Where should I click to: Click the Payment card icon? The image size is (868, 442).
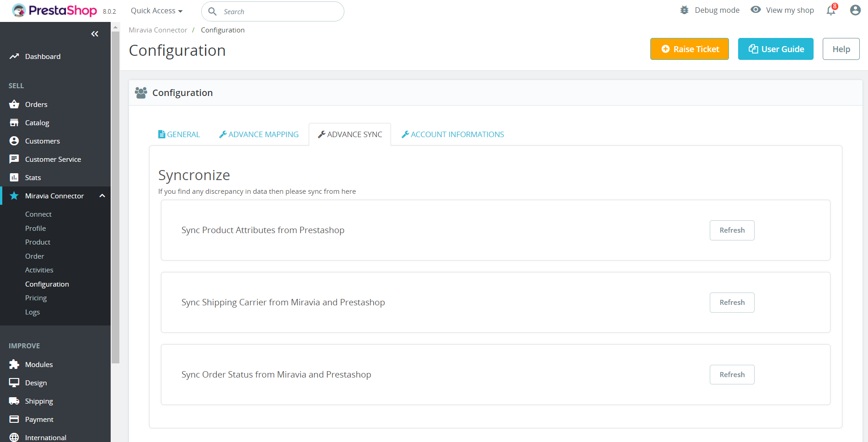tap(14, 419)
